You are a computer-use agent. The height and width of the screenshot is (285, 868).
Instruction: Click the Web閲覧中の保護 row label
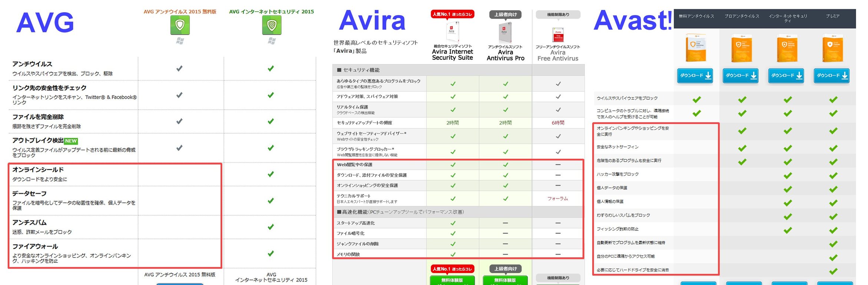tap(354, 165)
